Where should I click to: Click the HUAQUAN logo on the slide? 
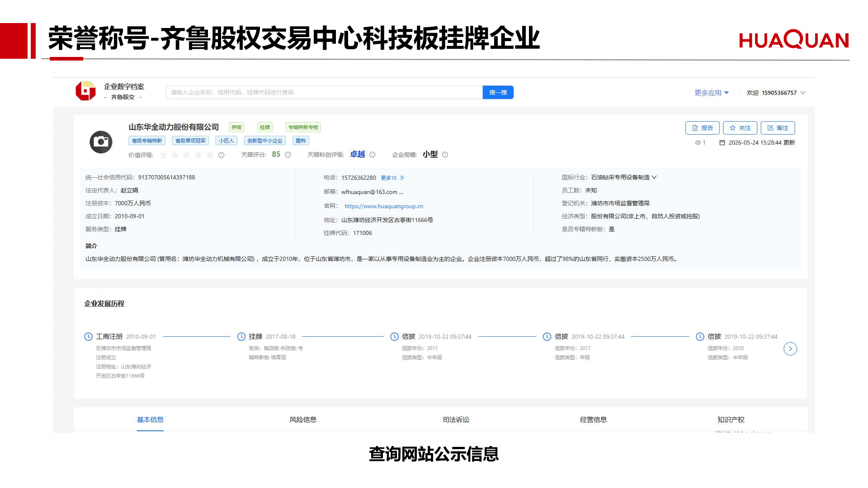[x=794, y=39]
